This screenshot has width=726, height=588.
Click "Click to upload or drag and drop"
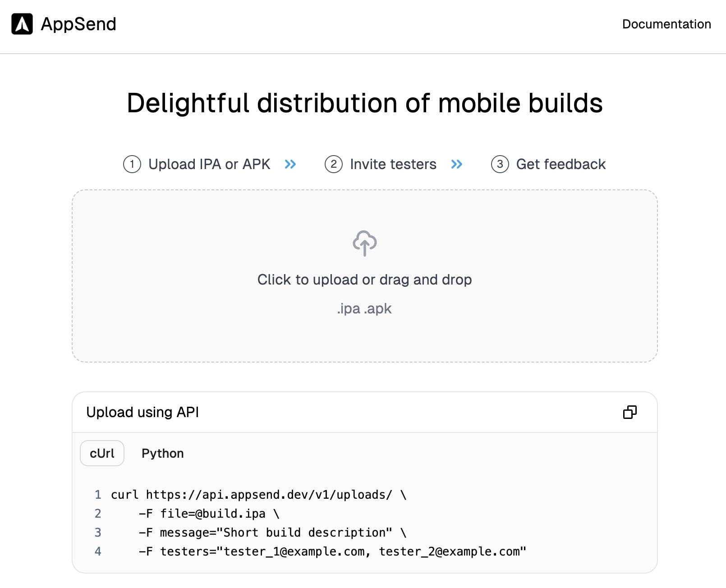pos(364,280)
